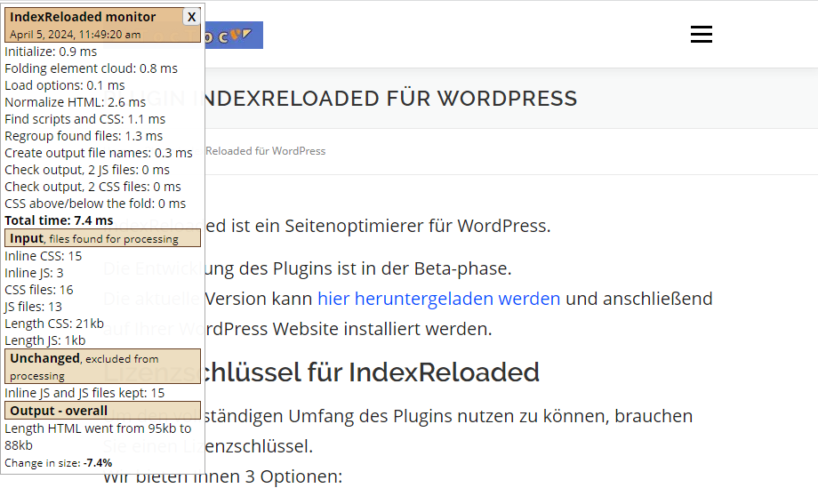Image resolution: width=818 pixels, height=504 pixels.
Task: Open the hamburger navigation menu
Action: [701, 35]
